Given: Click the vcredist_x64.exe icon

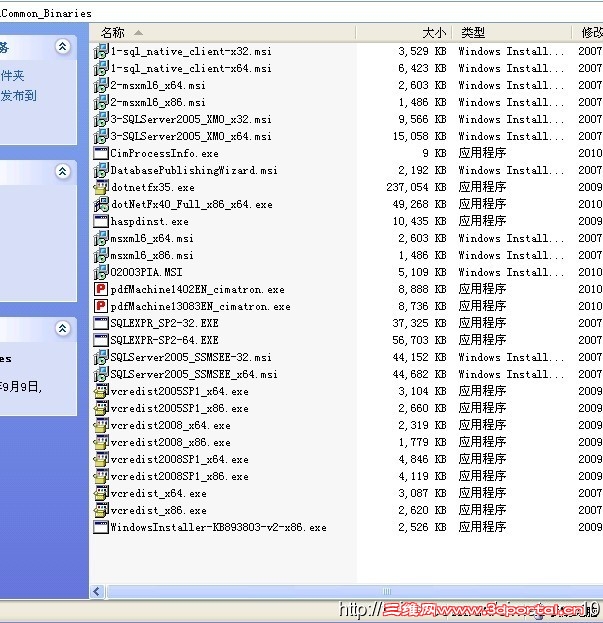Looking at the screenshot, I should 101,493.
